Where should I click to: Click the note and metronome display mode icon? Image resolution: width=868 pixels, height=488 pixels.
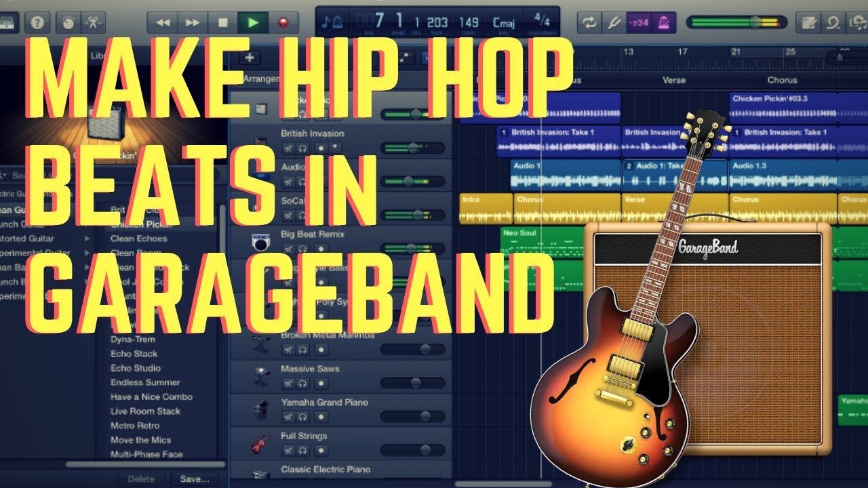point(332,24)
